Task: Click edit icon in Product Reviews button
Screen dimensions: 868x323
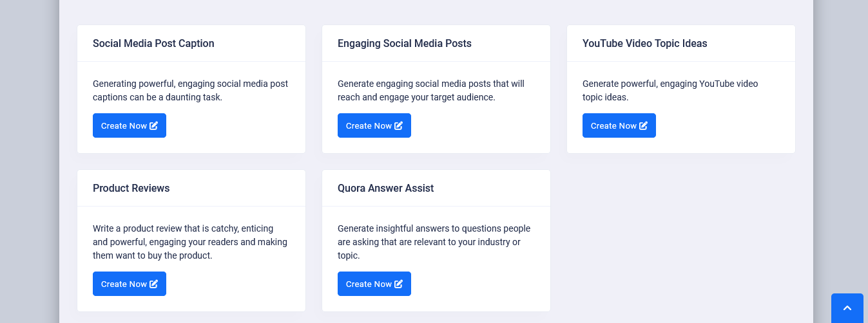Action: [153, 284]
